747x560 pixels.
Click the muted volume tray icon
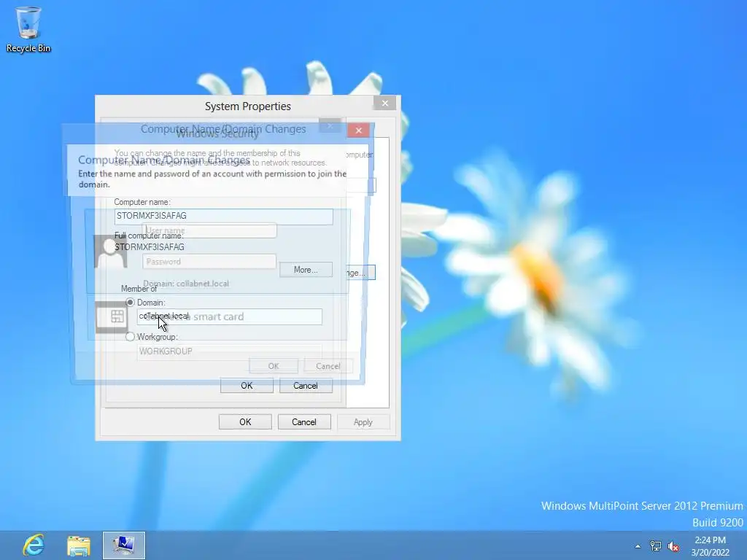pos(673,546)
